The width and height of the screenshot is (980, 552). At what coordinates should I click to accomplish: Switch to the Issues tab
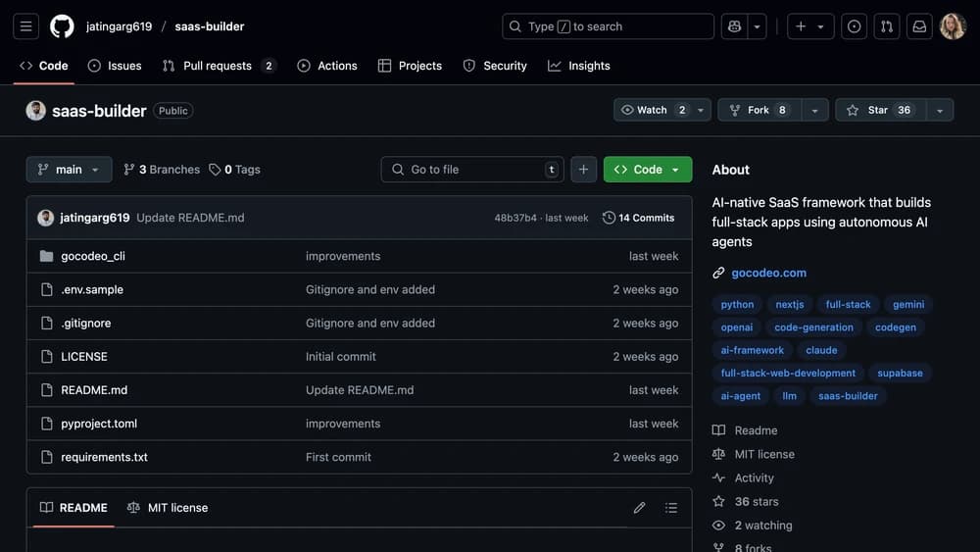115,66
